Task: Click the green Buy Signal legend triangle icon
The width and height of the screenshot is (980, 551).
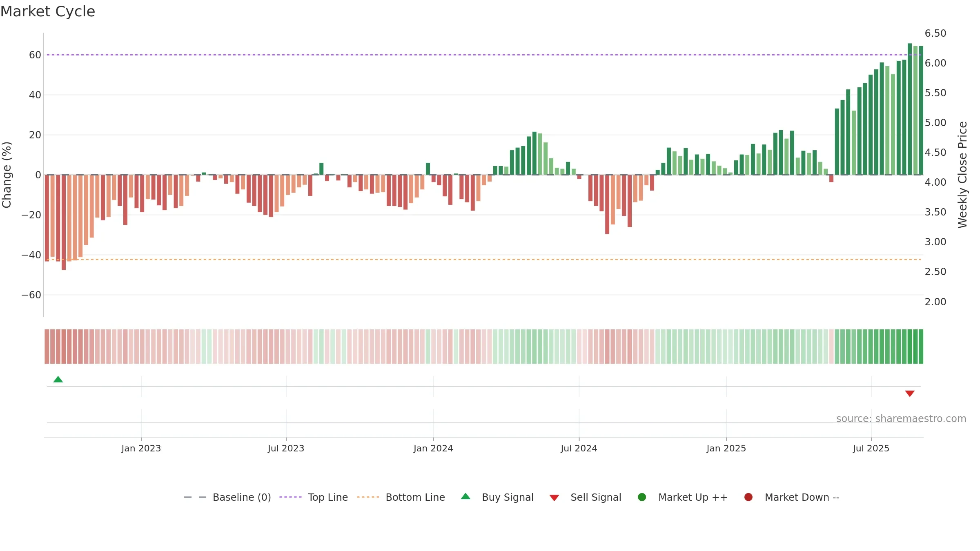Action: tap(465, 496)
